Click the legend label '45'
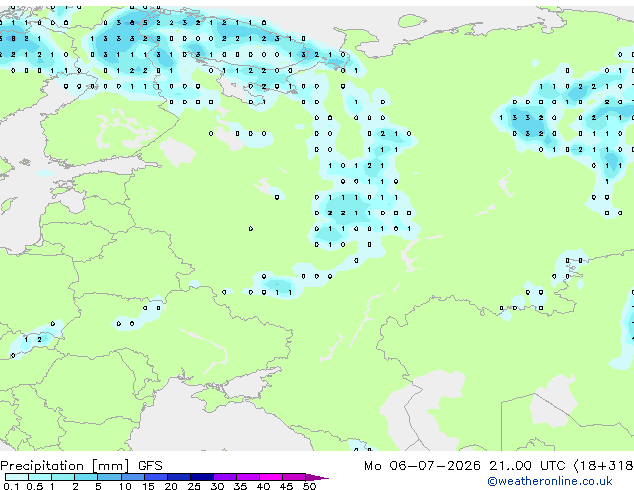The image size is (634, 490). click(286, 486)
